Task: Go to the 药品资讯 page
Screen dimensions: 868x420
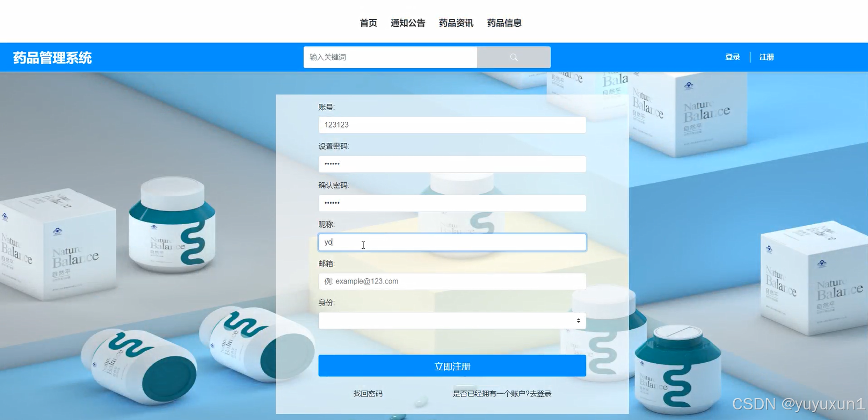Action: click(456, 23)
